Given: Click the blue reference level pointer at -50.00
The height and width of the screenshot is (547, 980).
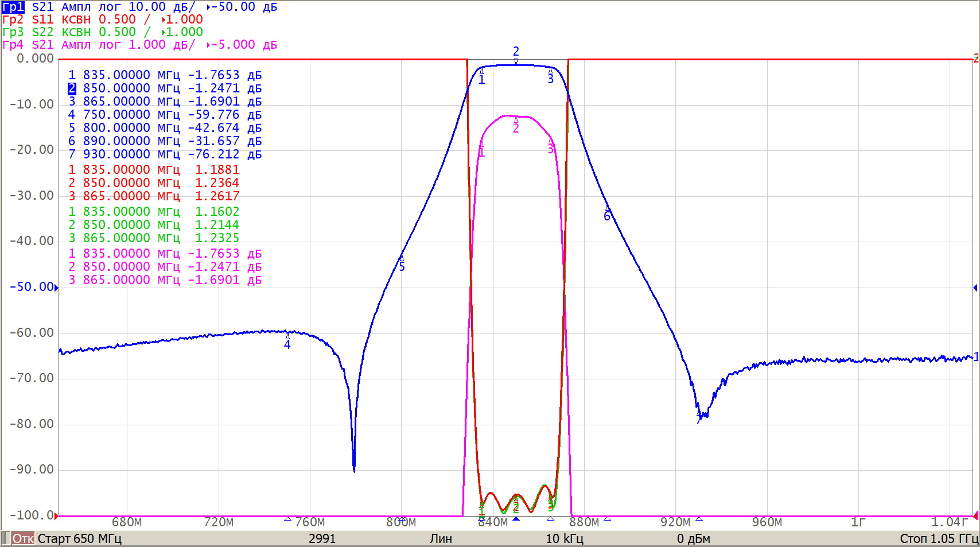Looking at the screenshot, I should coord(56,288).
